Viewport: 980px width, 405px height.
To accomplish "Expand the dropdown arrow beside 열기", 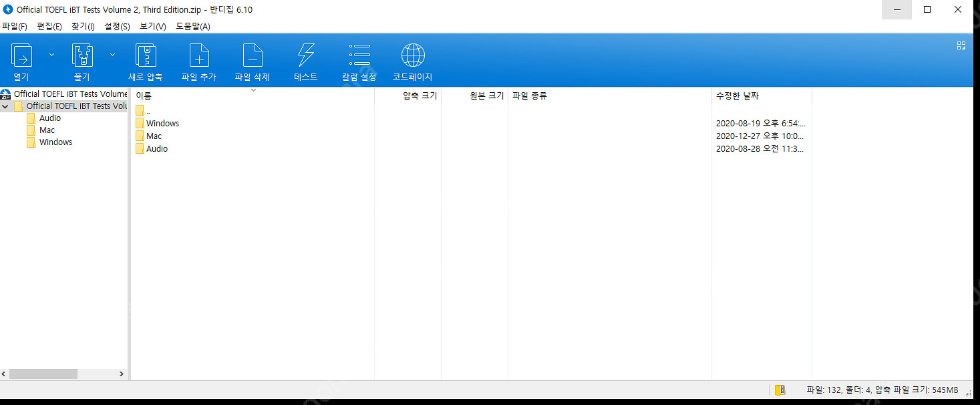I will click(x=51, y=55).
